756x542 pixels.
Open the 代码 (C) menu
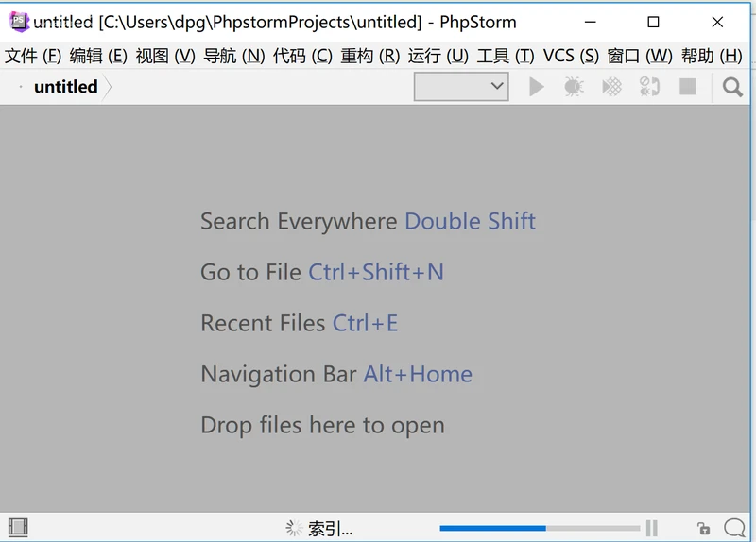302,56
